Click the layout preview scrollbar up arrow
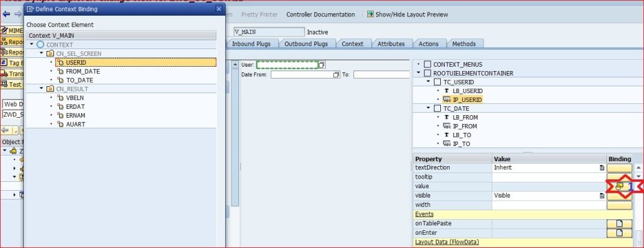The width and height of the screenshot is (644, 248). (235, 65)
